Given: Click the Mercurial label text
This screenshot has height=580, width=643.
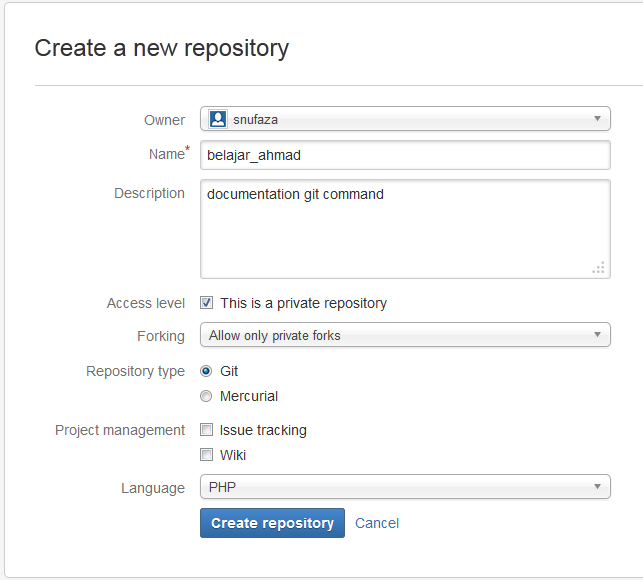Looking at the screenshot, I should 249,396.
